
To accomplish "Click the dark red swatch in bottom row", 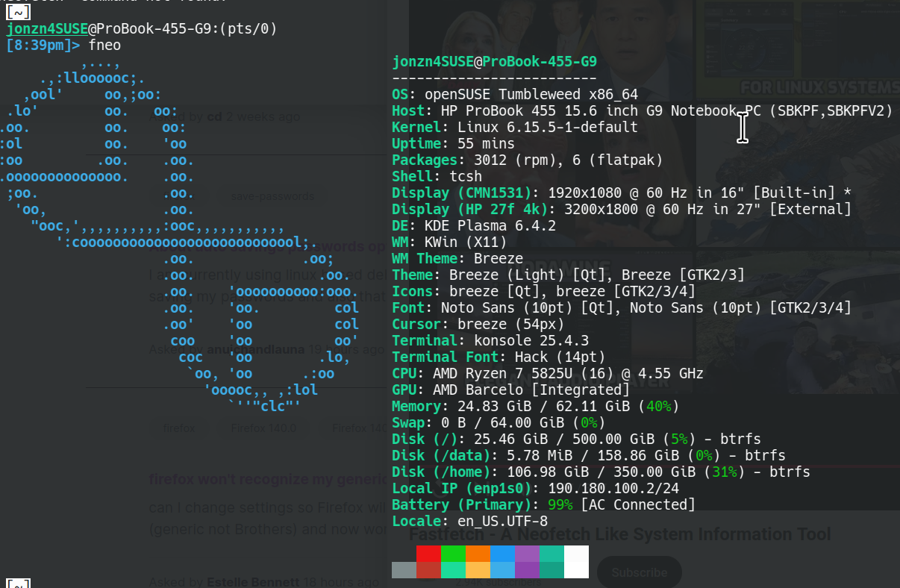I will 428,570.
